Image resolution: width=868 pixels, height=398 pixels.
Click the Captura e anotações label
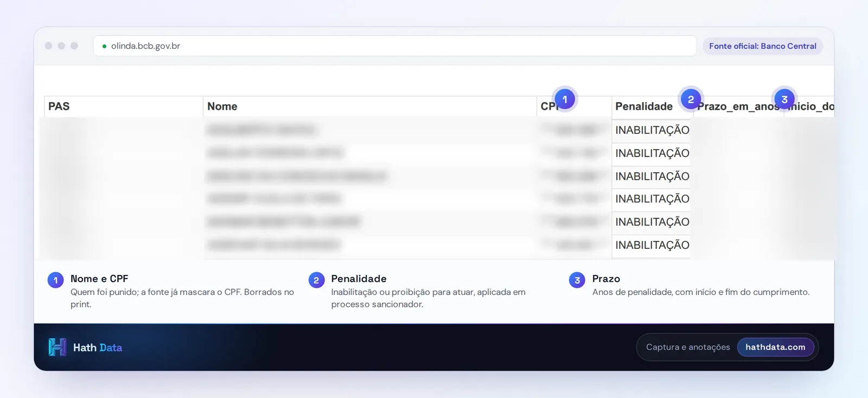pos(688,347)
